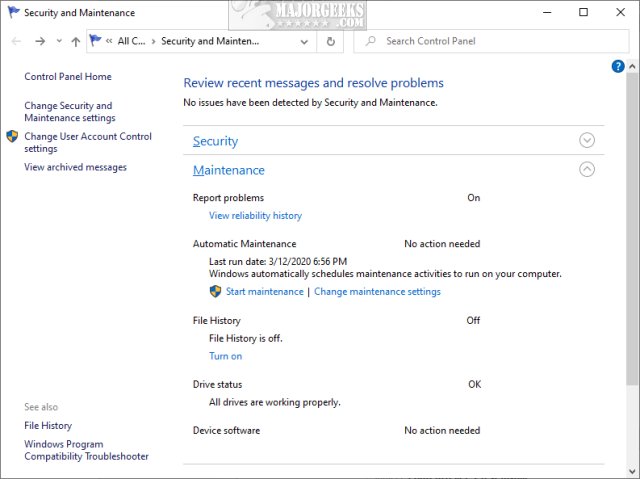Viewport: 640px width, 479px height.
Task: Turn on File History
Action: pyautogui.click(x=225, y=356)
